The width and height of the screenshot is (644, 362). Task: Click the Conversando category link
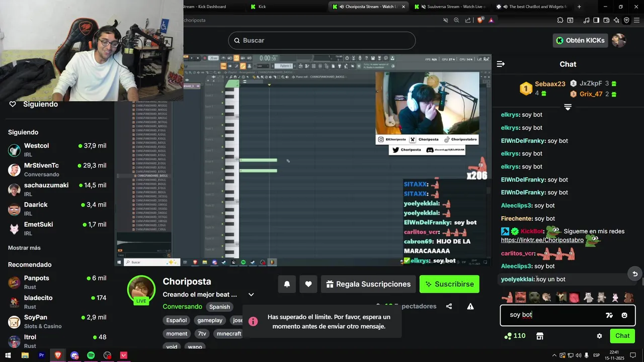[182, 306]
